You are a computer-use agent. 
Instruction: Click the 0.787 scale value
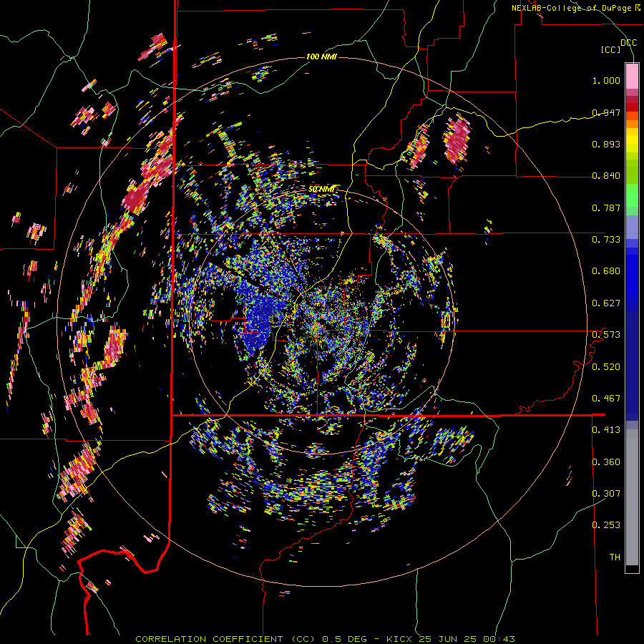click(606, 208)
